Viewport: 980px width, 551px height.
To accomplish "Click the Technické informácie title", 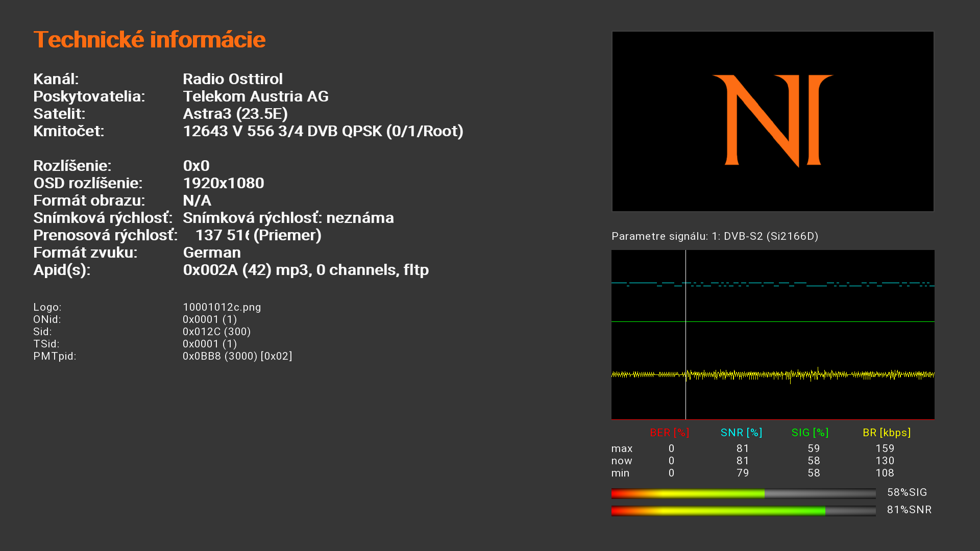I will 149,40.
